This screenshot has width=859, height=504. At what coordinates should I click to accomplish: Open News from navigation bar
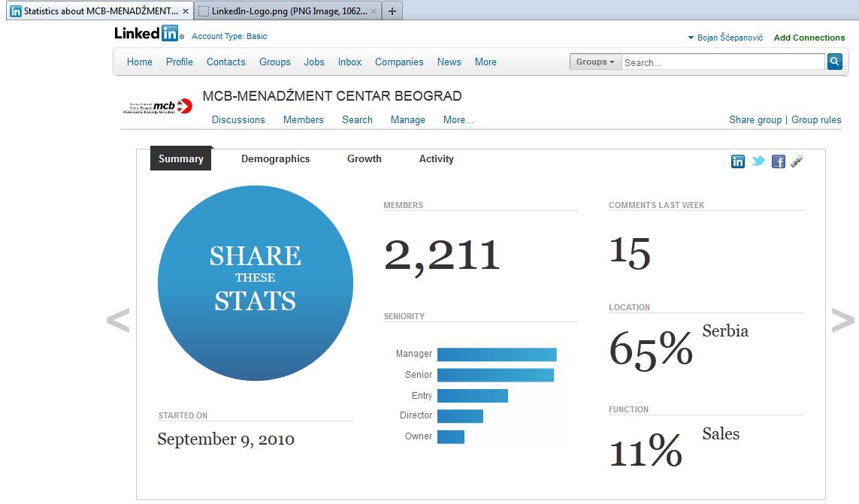[x=449, y=62]
